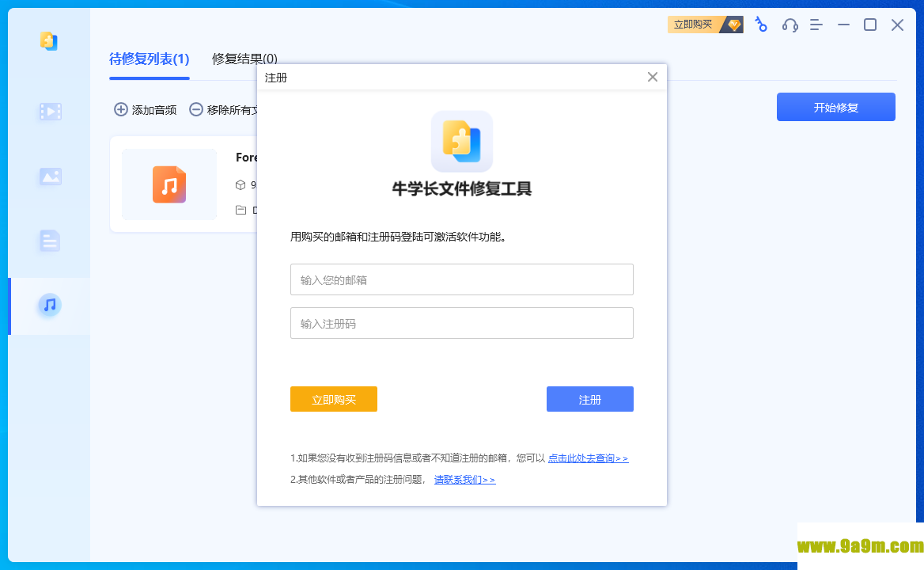Switch to 修复结果(0) tab
924x570 pixels.
(x=244, y=59)
